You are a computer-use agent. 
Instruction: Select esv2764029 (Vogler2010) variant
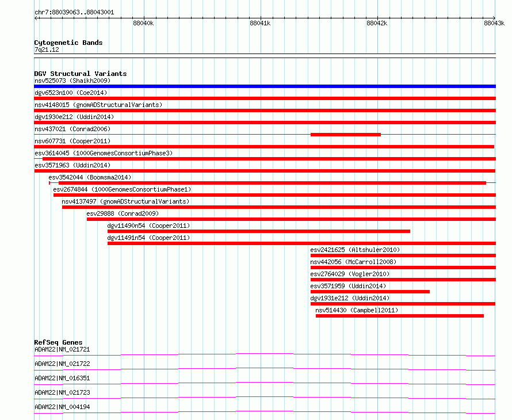(x=350, y=274)
